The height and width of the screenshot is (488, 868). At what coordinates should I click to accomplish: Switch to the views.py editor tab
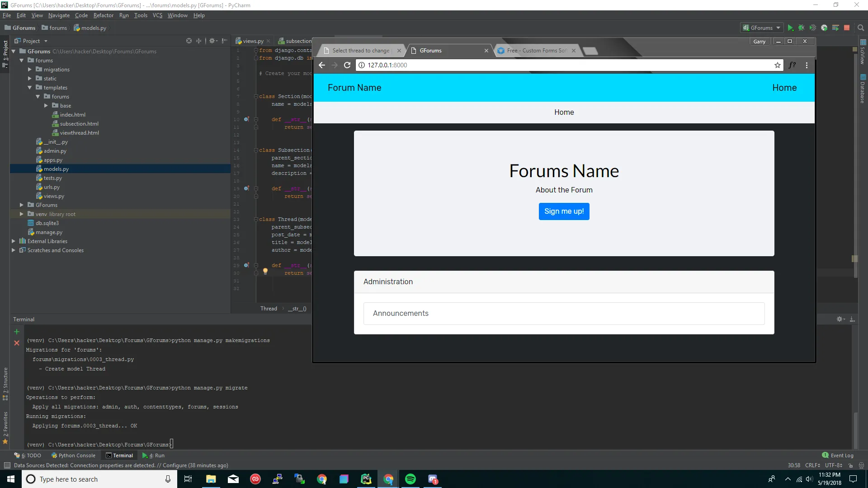click(x=253, y=41)
